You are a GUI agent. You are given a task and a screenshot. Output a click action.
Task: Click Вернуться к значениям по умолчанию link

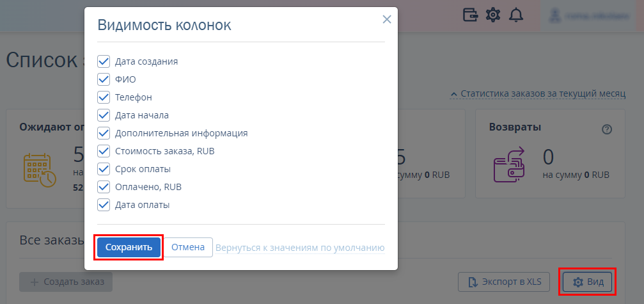pos(300,248)
